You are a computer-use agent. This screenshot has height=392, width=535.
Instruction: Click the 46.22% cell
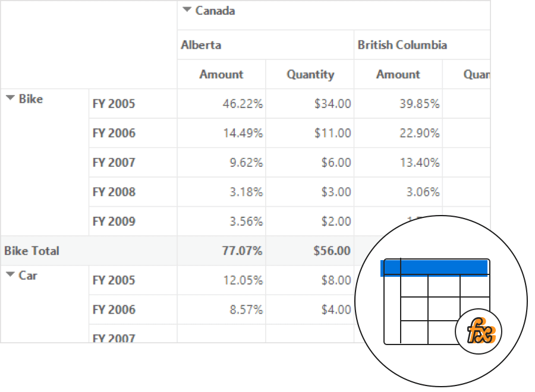pyautogui.click(x=243, y=104)
